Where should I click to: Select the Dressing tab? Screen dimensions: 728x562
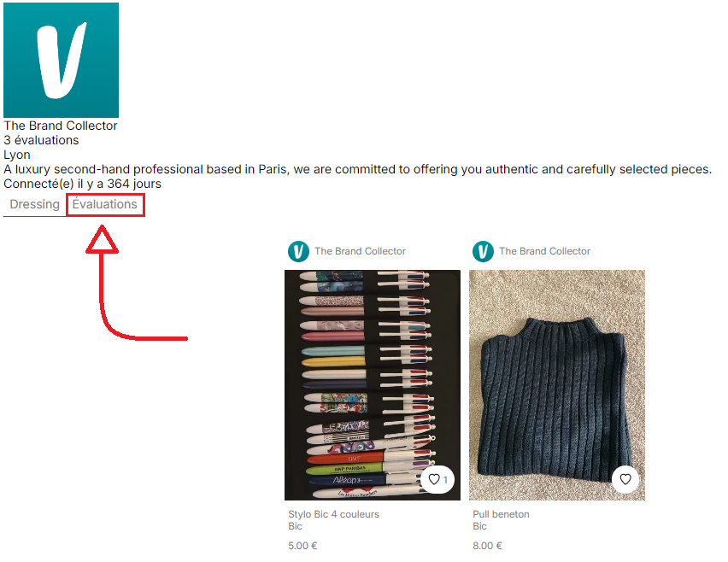click(x=35, y=205)
